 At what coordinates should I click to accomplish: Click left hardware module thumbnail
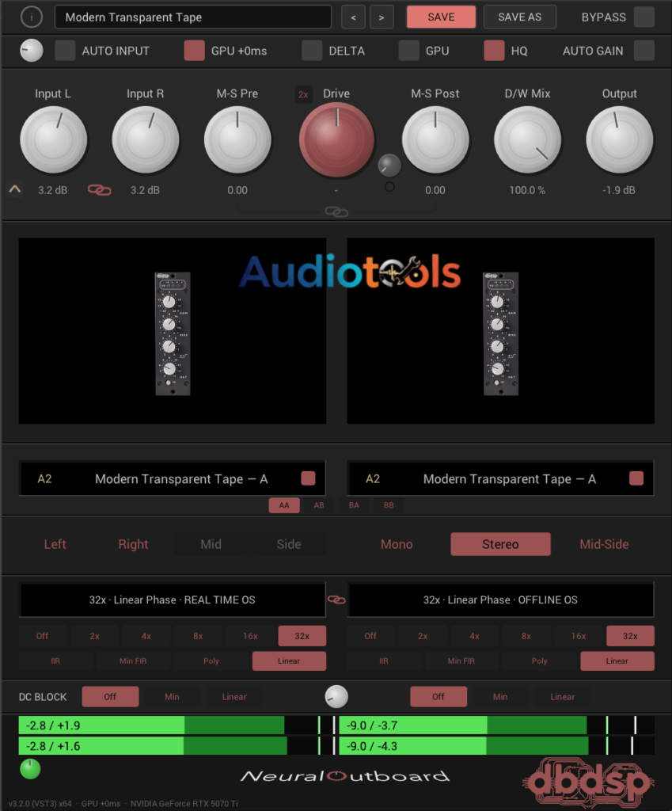tap(173, 333)
